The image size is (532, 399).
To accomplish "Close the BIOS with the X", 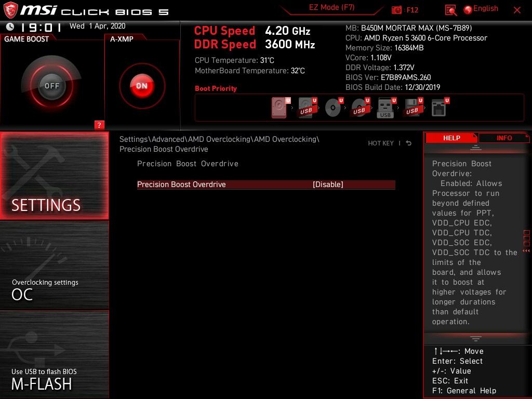I will tap(517, 10).
